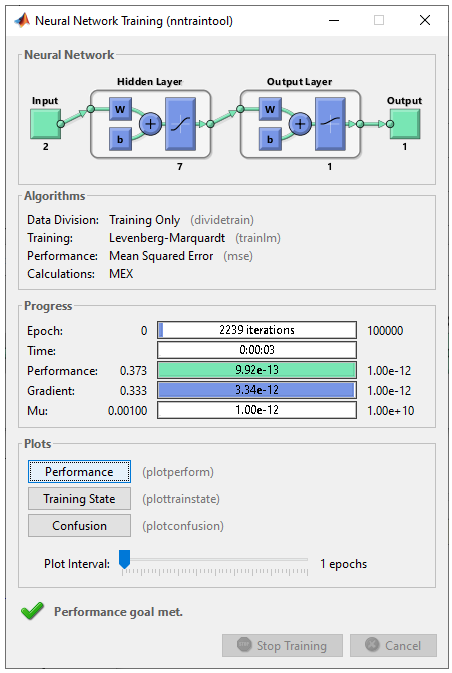Close the nntraintool window
The image size is (452, 673).
425,20
